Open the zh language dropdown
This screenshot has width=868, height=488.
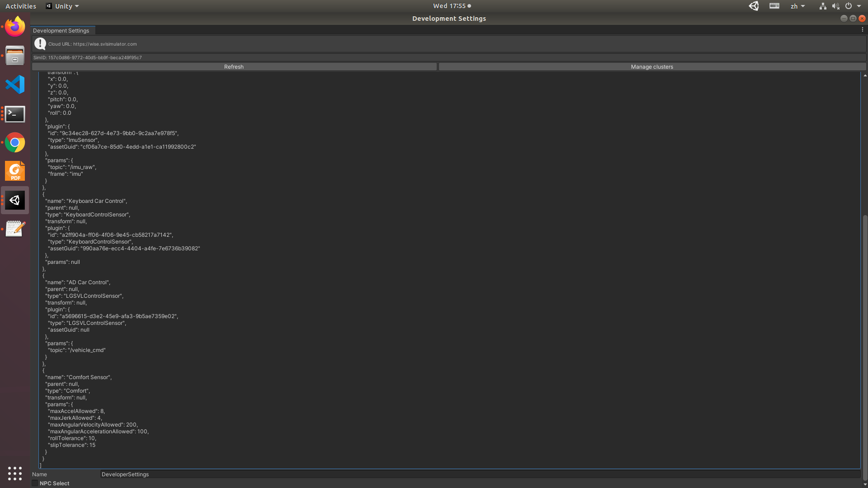click(x=797, y=6)
